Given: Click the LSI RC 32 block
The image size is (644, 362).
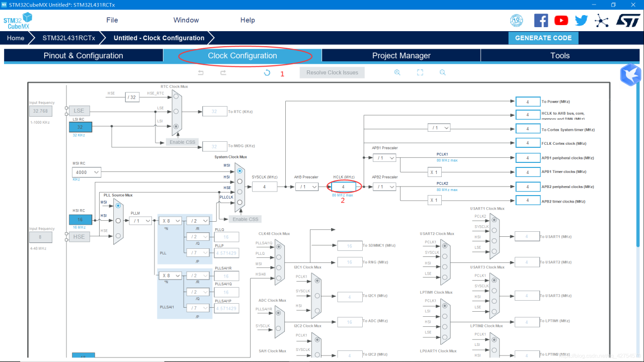Looking at the screenshot, I should tap(80, 127).
